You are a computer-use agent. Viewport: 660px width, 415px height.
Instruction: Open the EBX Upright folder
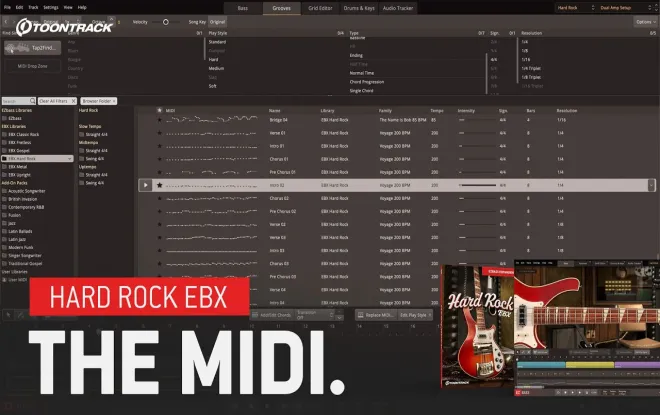(x=17, y=175)
